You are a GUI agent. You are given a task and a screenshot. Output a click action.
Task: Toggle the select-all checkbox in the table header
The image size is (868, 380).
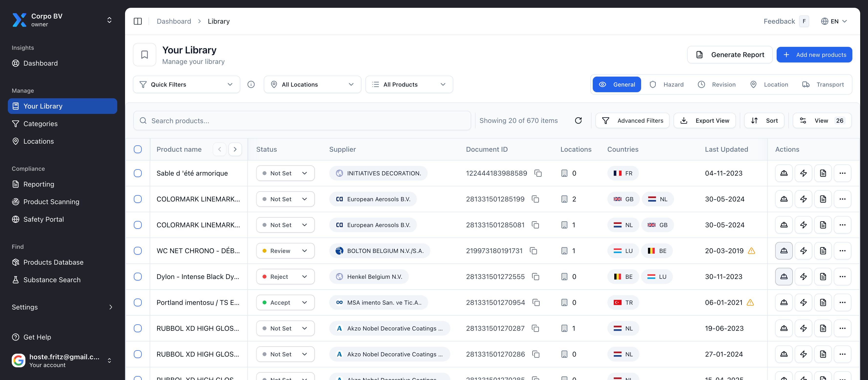pos(138,149)
